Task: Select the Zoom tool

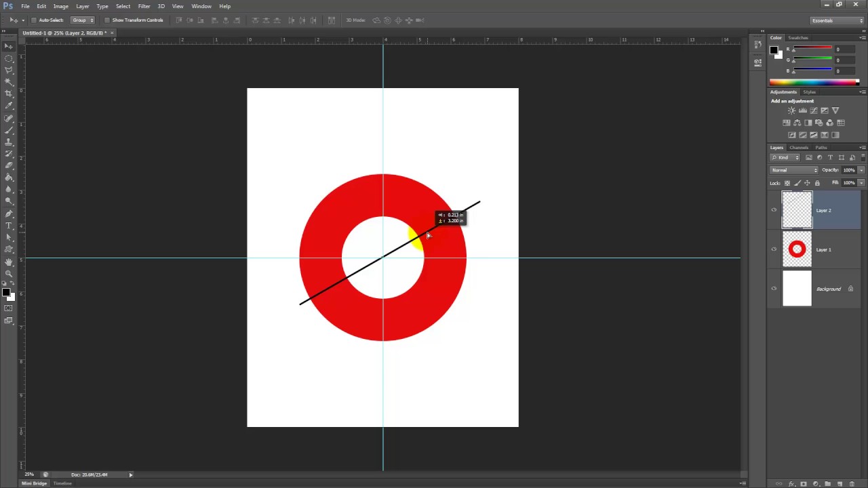Action: tap(8, 274)
